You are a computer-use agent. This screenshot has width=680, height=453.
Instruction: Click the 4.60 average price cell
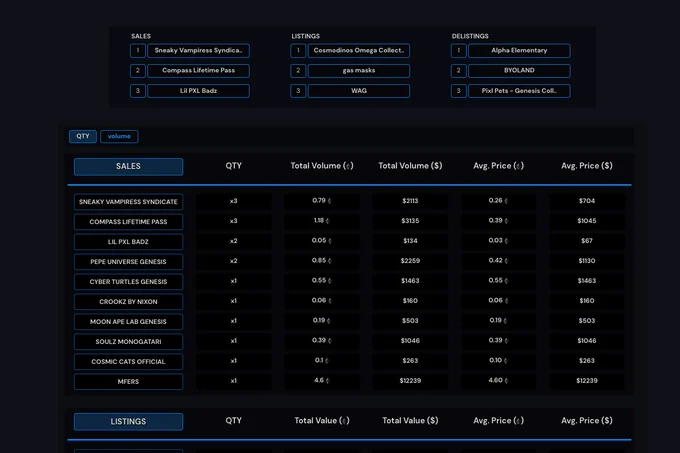pyautogui.click(x=498, y=381)
